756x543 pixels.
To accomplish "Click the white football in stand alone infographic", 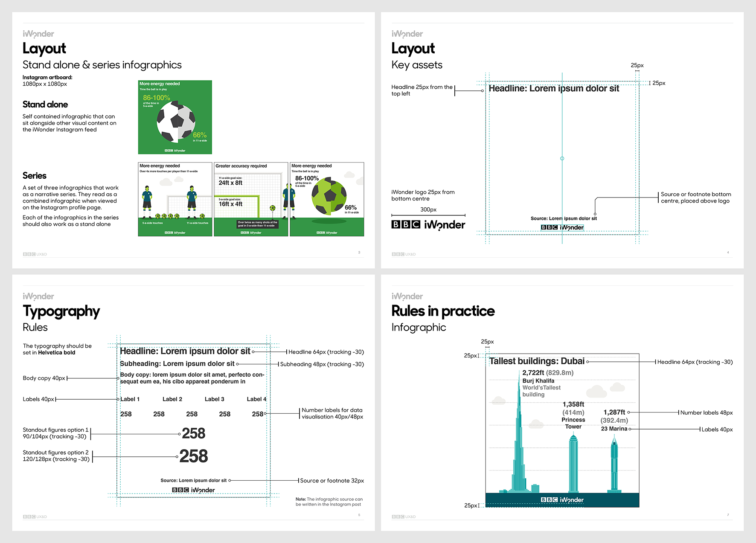I will coord(176,122).
